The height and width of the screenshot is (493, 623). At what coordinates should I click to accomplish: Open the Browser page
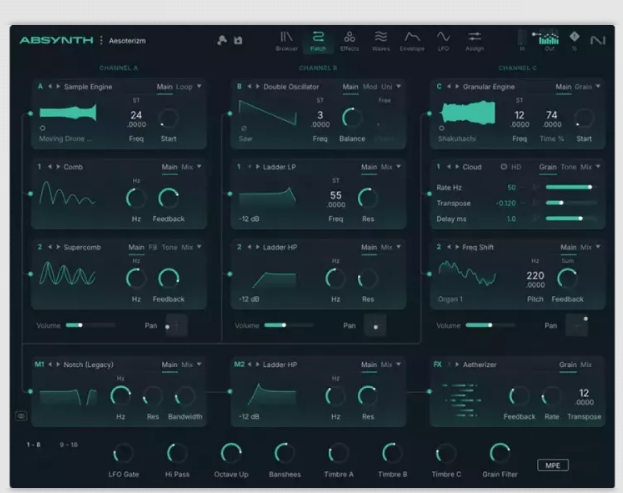[286, 41]
